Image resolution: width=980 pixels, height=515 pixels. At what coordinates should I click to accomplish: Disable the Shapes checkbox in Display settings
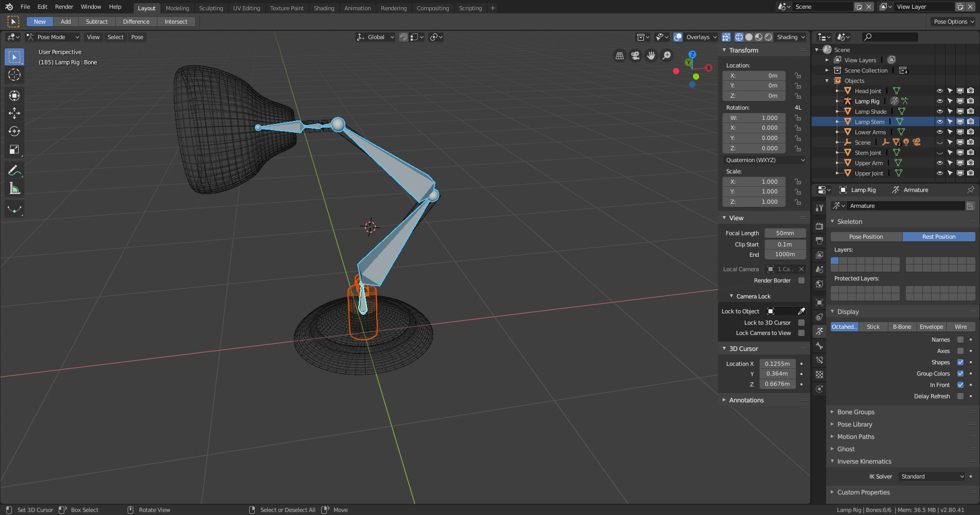[x=960, y=362]
